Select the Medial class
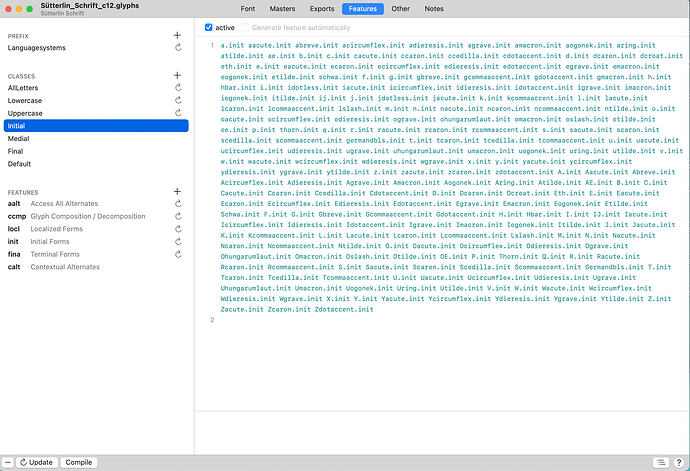The width and height of the screenshot is (690, 471). (x=96, y=139)
